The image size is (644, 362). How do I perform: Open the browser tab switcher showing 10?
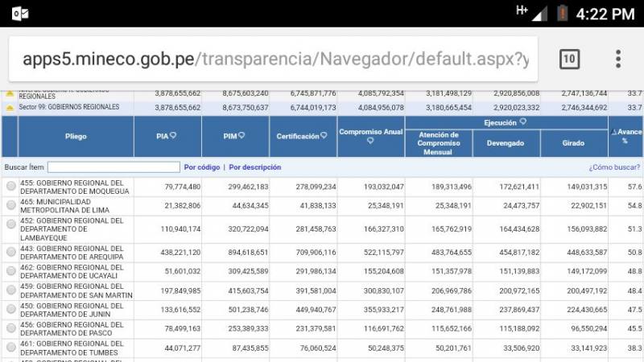(570, 59)
